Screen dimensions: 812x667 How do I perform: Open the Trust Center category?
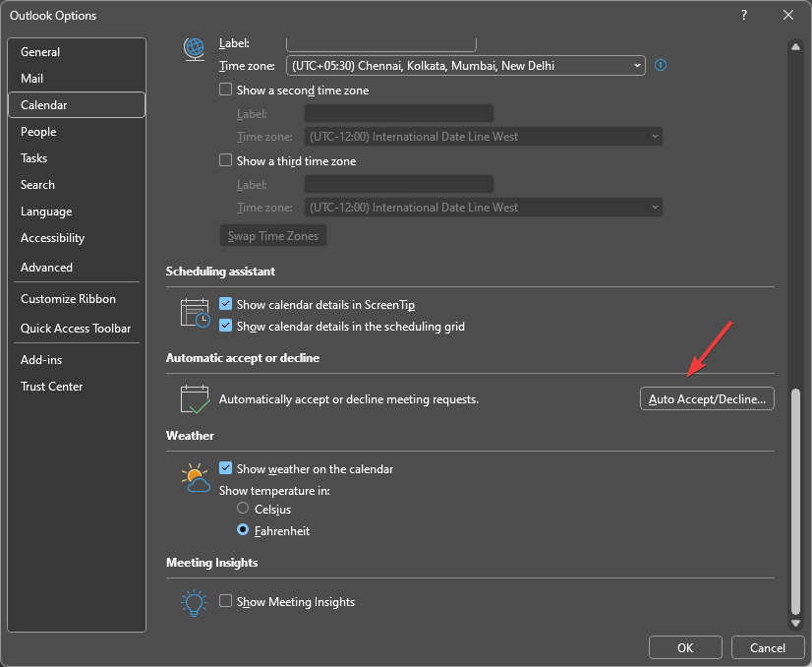coord(77,387)
